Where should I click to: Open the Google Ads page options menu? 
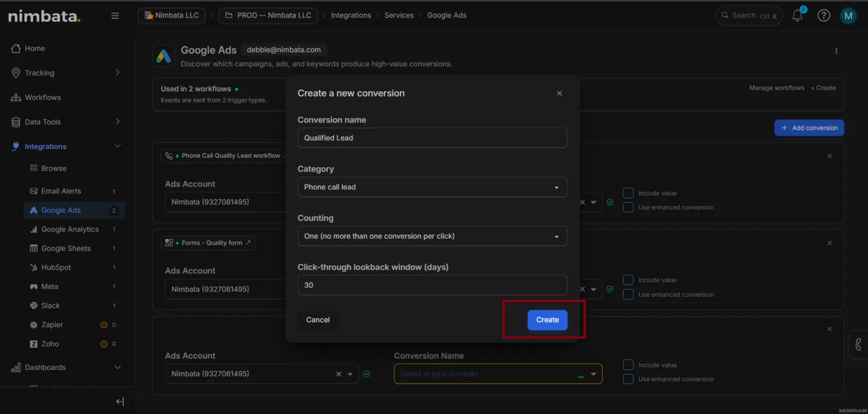[x=836, y=51]
